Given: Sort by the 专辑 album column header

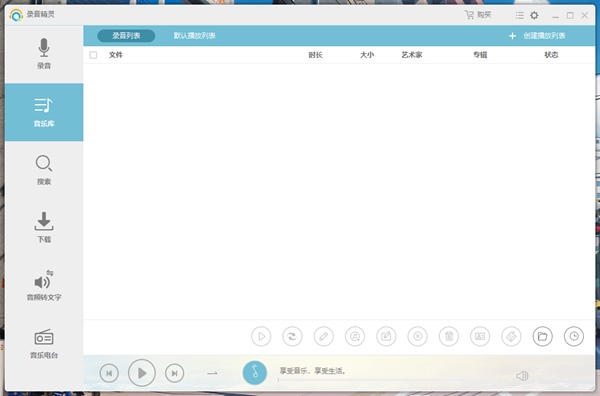Looking at the screenshot, I should 480,55.
